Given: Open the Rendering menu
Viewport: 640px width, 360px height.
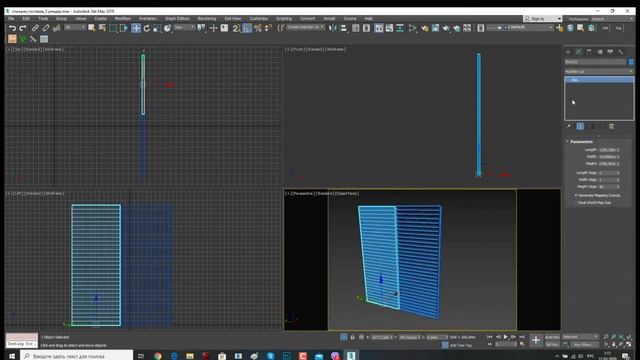Looking at the screenshot, I should (x=207, y=19).
